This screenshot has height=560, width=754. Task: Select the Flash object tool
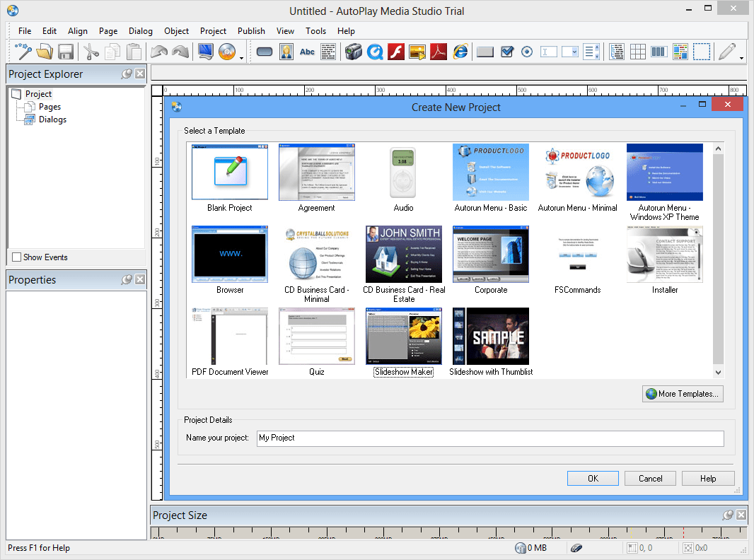(395, 51)
